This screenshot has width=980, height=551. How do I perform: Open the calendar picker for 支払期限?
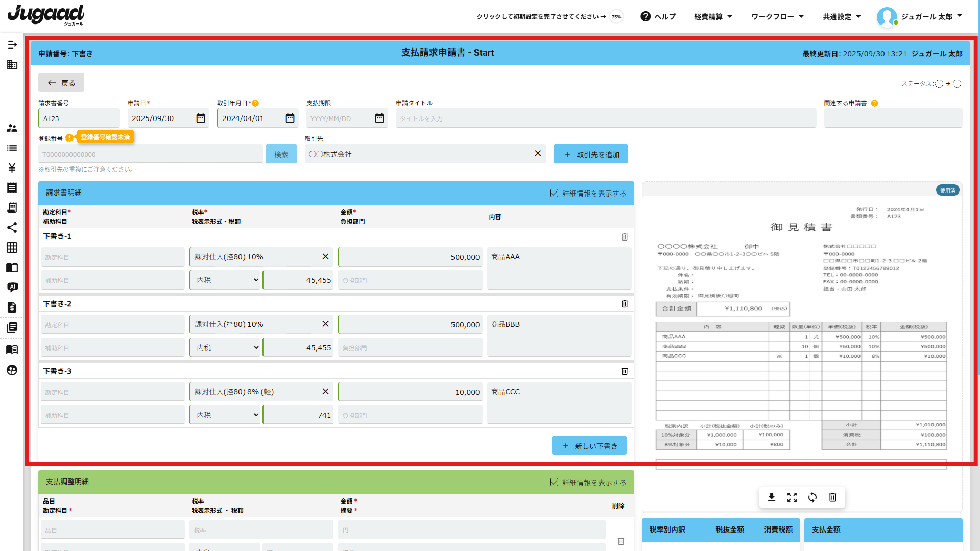point(379,118)
